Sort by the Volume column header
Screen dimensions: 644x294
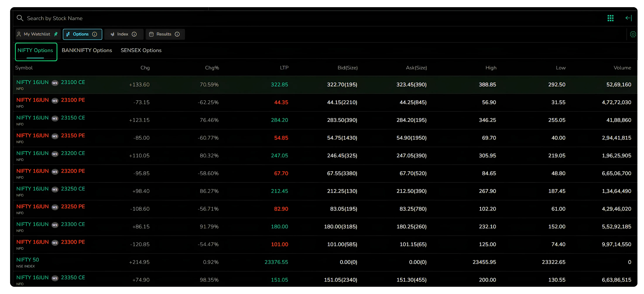(622, 68)
